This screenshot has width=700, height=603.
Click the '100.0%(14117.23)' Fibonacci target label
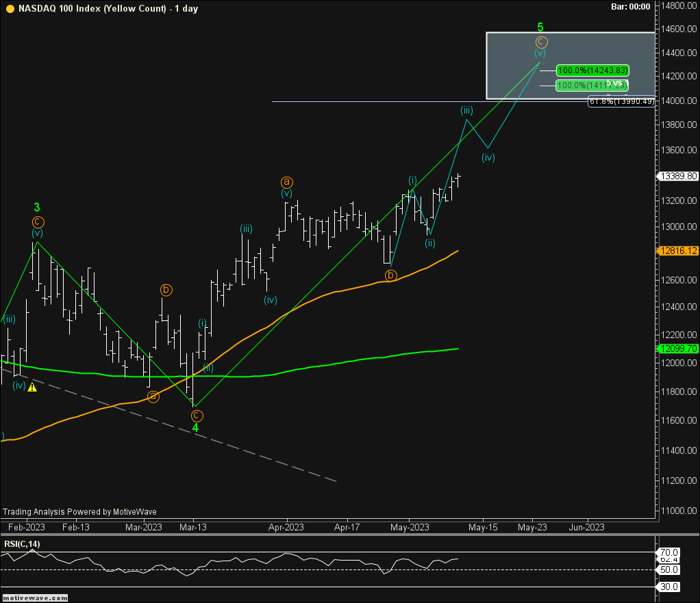(592, 85)
